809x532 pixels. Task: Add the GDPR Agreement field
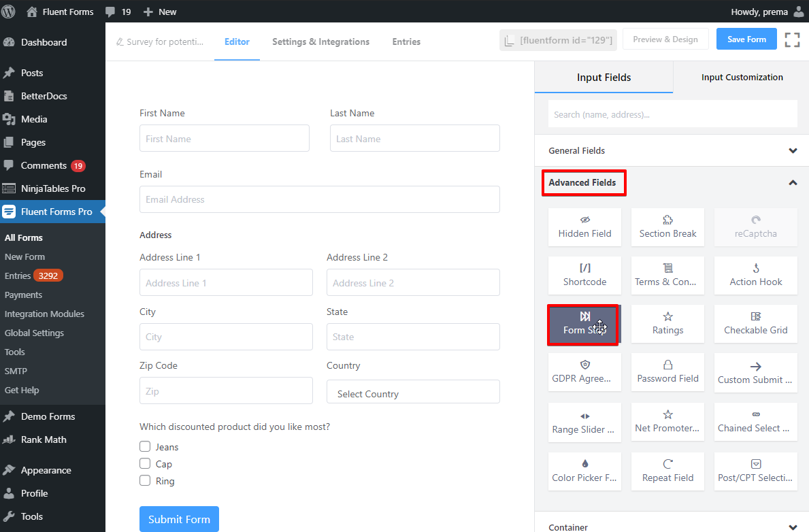coord(584,373)
